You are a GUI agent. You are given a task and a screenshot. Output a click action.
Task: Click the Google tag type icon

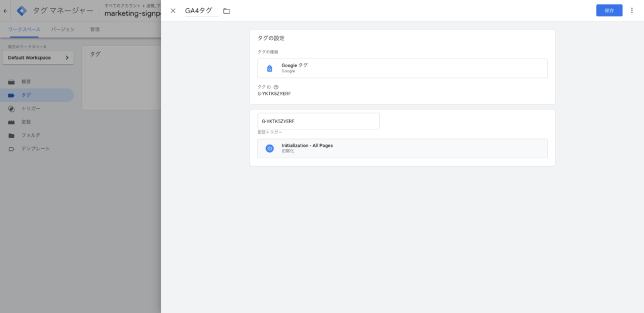269,68
